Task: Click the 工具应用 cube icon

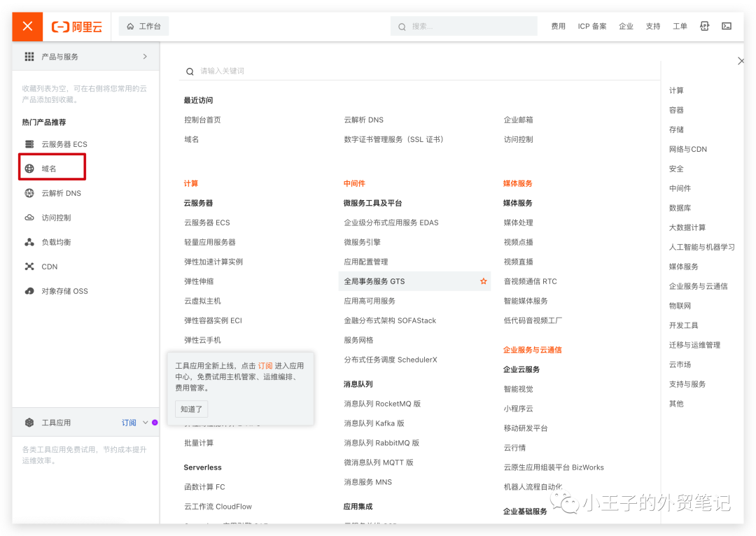Action: click(29, 422)
